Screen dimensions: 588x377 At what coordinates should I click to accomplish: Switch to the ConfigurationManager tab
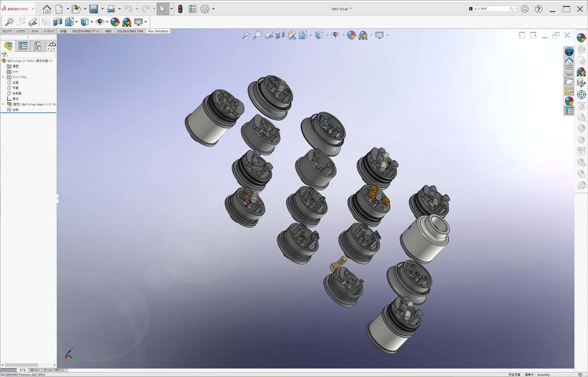coord(37,46)
